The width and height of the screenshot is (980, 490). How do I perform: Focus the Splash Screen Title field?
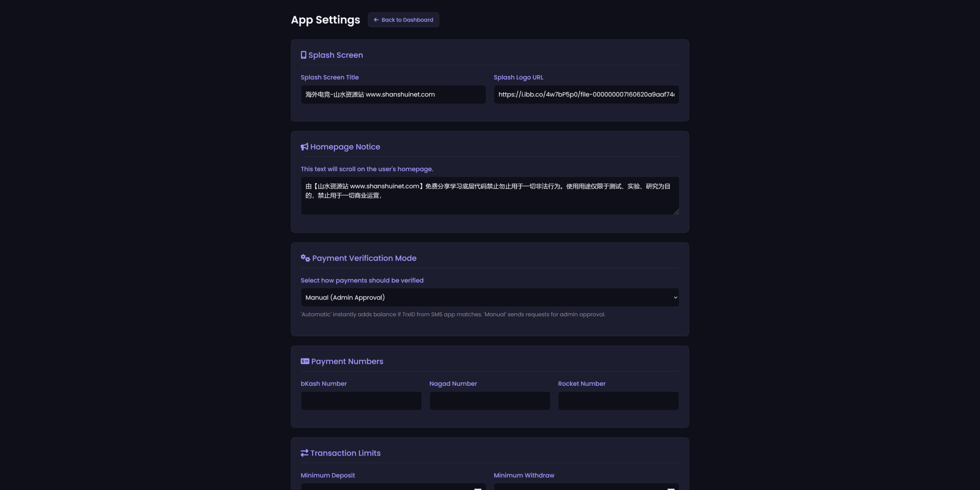(x=393, y=95)
